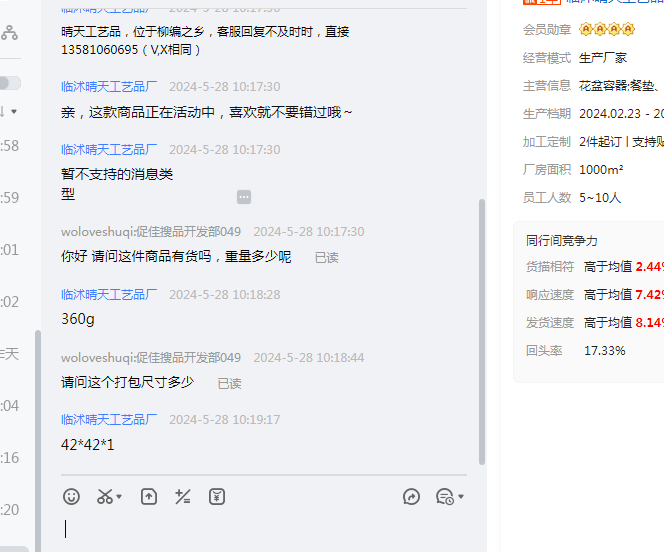This screenshot has height=552, width=664.
Task: Select the conversation timestamped :58 in sidebar
Action: [11, 146]
